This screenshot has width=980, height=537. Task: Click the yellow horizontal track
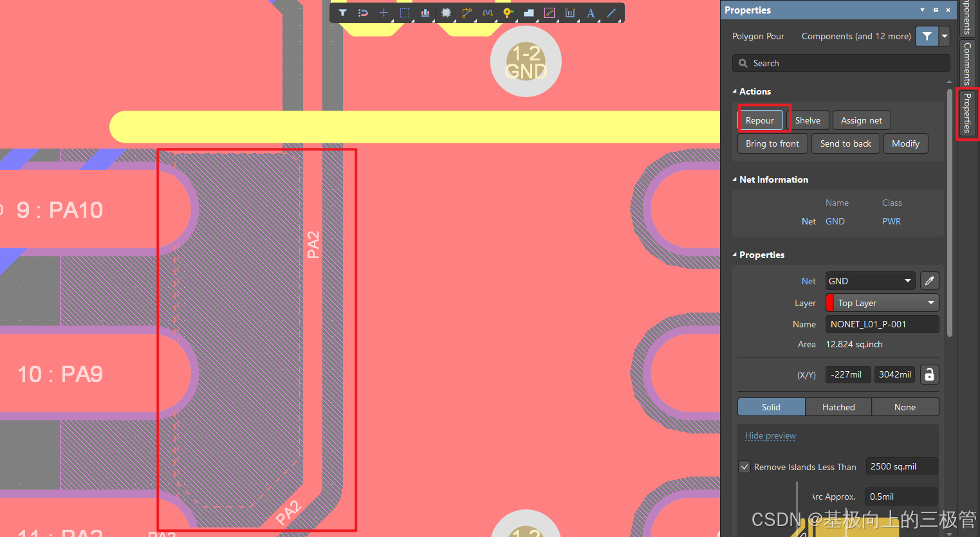[x=415, y=127]
